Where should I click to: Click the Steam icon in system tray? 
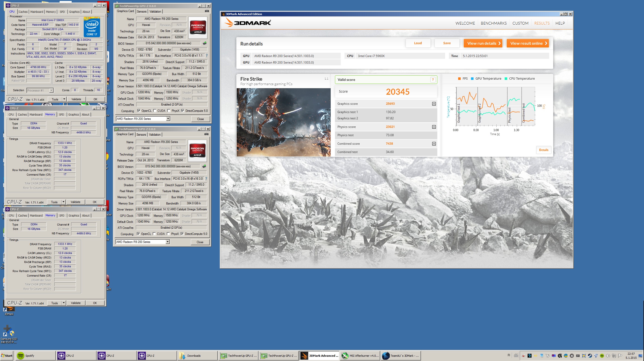coord(590,355)
